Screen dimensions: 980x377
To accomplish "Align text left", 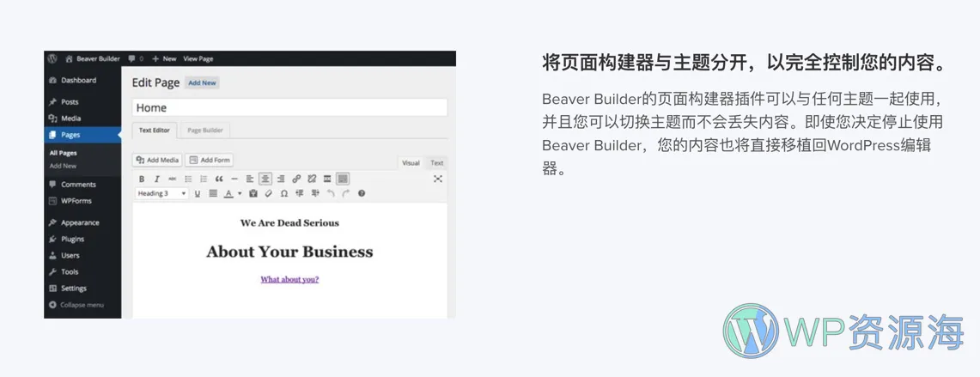I will coord(250,179).
